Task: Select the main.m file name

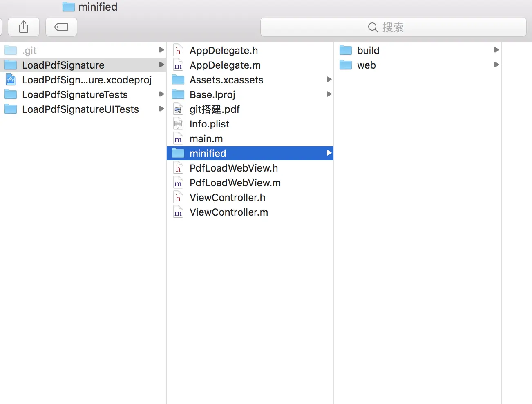Action: point(206,139)
